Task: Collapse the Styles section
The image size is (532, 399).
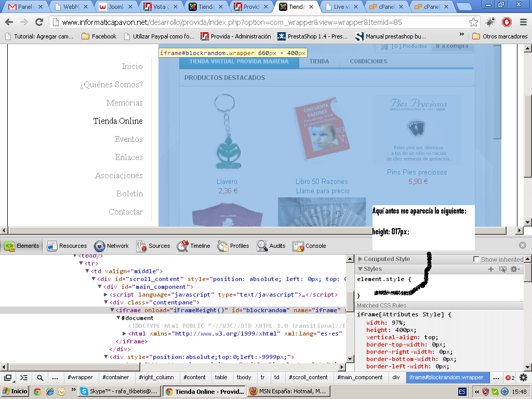Action: coord(361,269)
